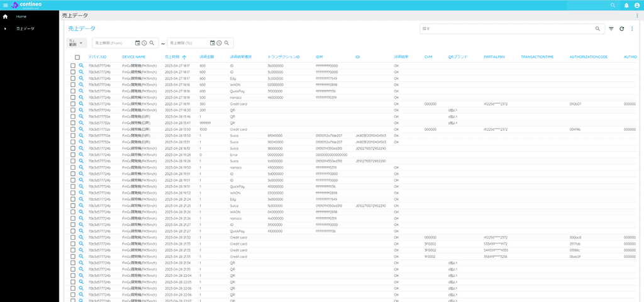
Task: View details of the nanaco 46000000 row
Action: point(81,97)
